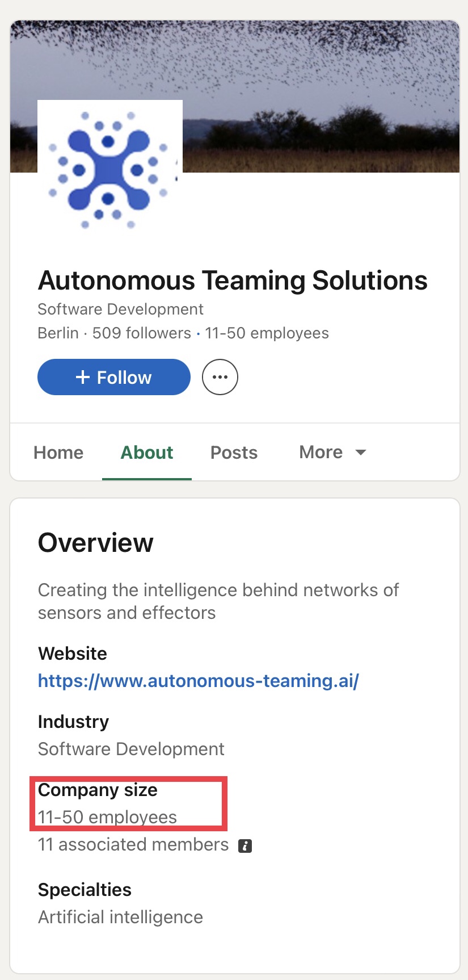
Task: Select the About tab
Action: coord(147,453)
